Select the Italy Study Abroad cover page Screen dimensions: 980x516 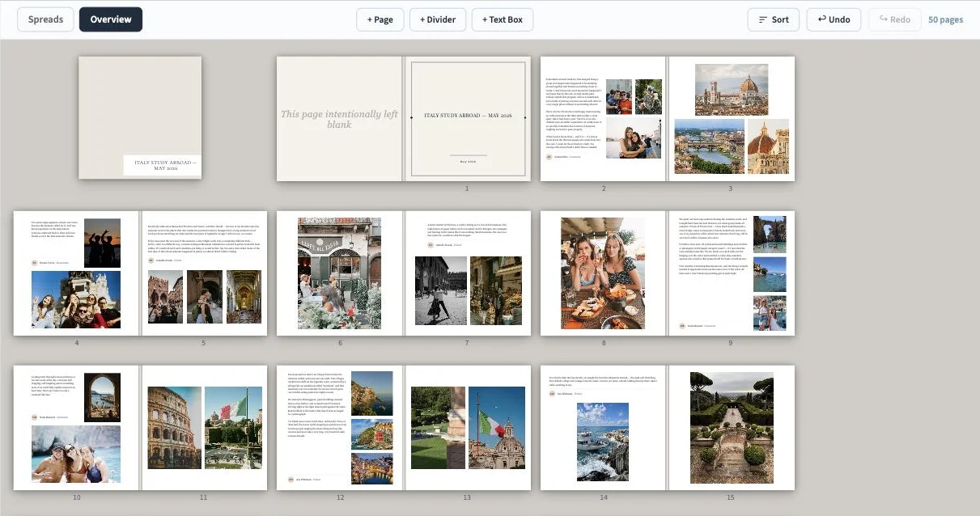click(x=140, y=117)
